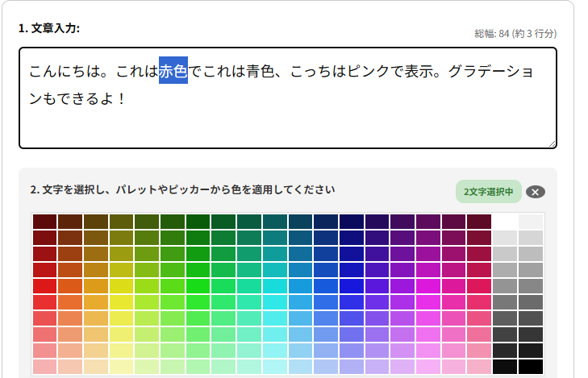
Task: Pick the bright cyan swatch
Action: coord(274,285)
